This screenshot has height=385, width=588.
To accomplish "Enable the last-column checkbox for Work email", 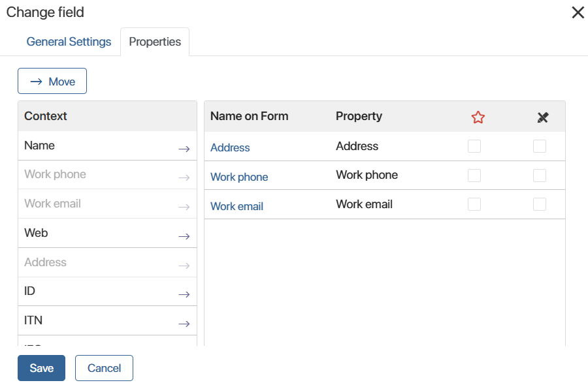I will point(540,204).
